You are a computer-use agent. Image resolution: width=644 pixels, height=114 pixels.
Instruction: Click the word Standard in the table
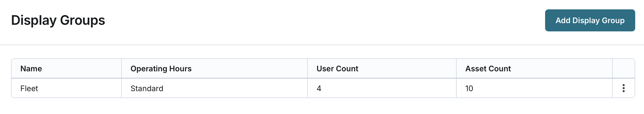[147, 88]
